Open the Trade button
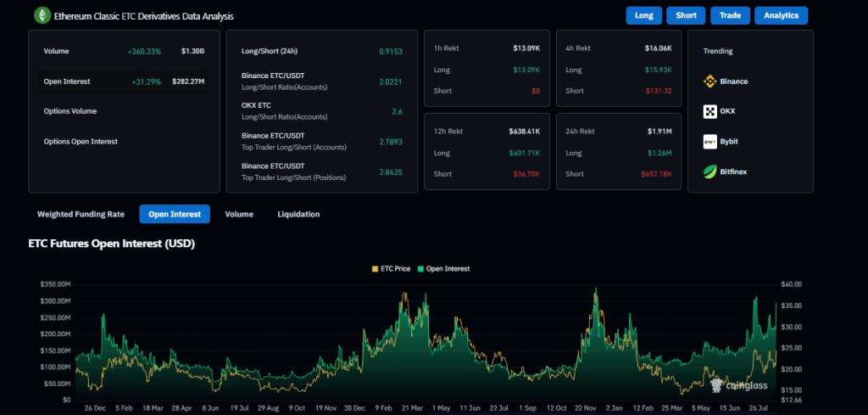The height and width of the screenshot is (415, 868). pyautogui.click(x=730, y=15)
